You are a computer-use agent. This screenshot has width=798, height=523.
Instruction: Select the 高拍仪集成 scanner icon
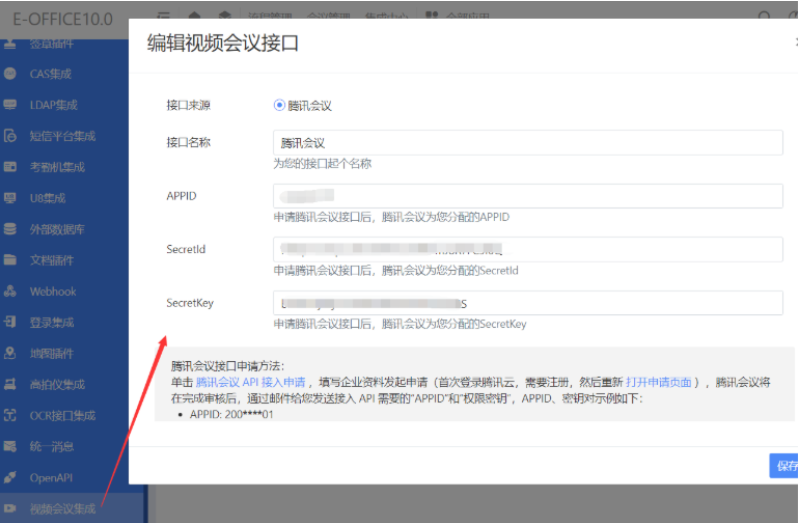[x=10, y=384]
